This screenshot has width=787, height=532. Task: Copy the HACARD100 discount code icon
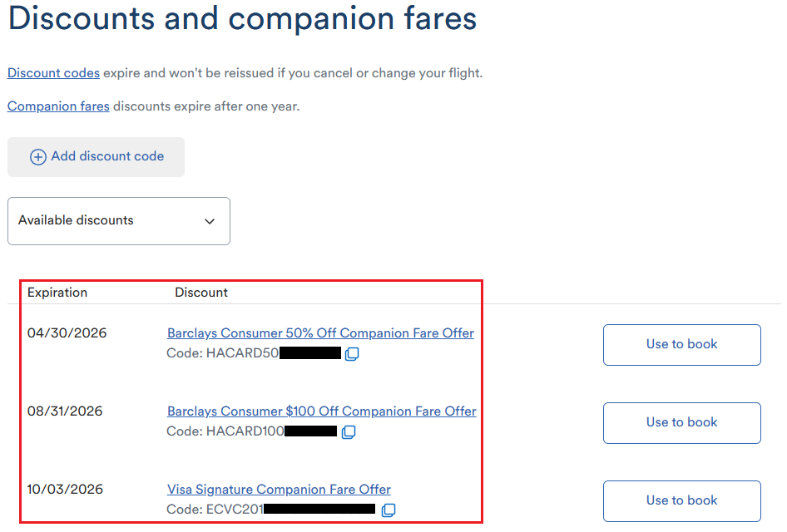[349, 432]
